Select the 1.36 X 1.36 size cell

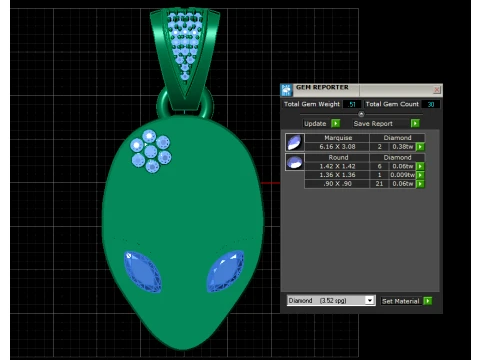(x=337, y=175)
